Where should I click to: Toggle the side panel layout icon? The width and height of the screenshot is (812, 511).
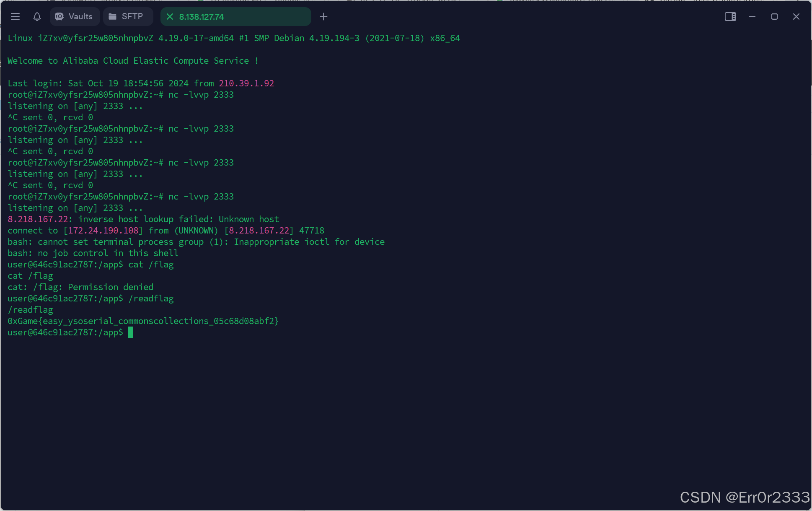pos(730,17)
